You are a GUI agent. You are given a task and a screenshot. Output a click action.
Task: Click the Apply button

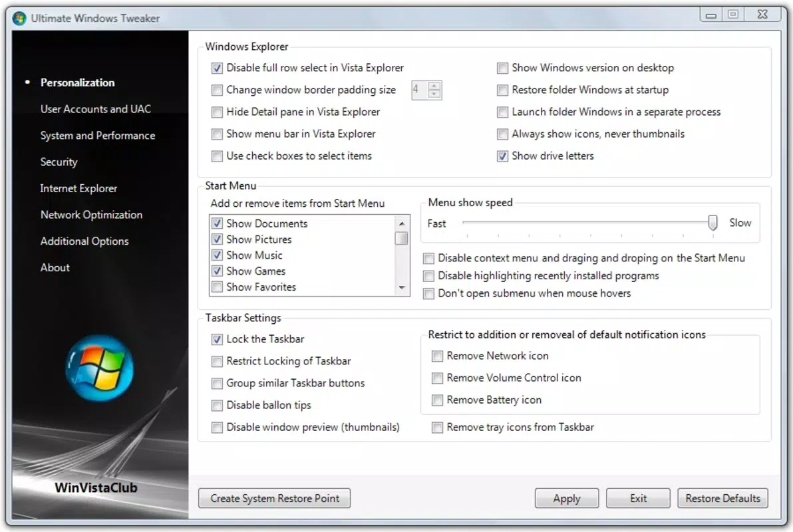pos(566,498)
